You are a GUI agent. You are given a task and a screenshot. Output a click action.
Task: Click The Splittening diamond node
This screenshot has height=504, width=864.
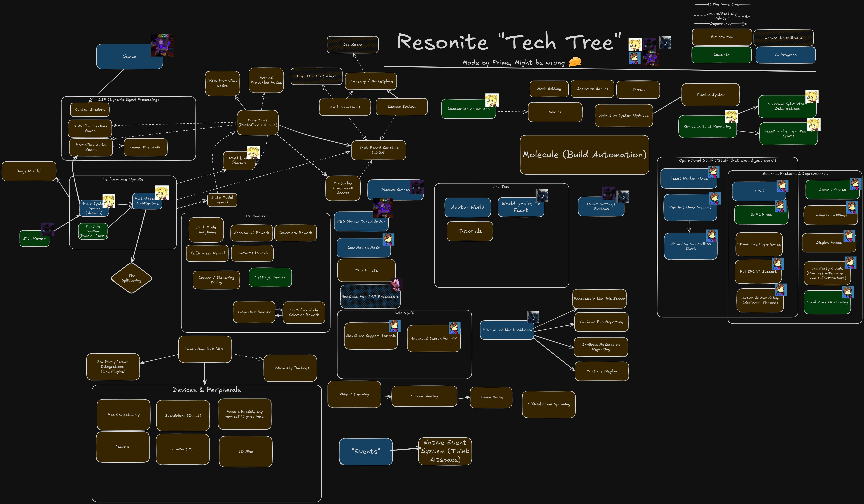(131, 278)
